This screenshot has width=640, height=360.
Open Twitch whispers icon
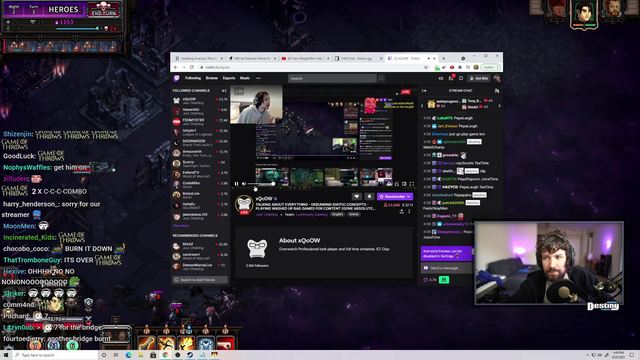point(461,78)
